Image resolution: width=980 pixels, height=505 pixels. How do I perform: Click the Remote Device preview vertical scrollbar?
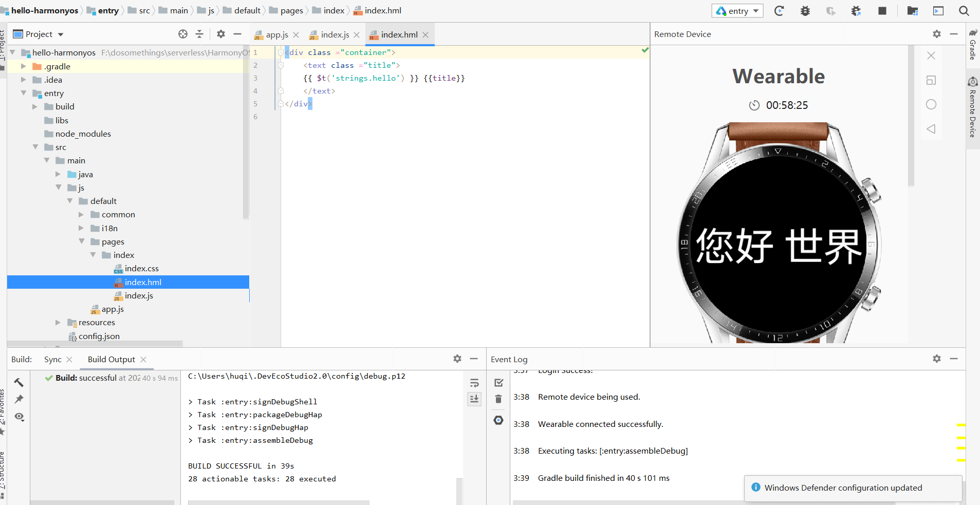tap(911, 116)
